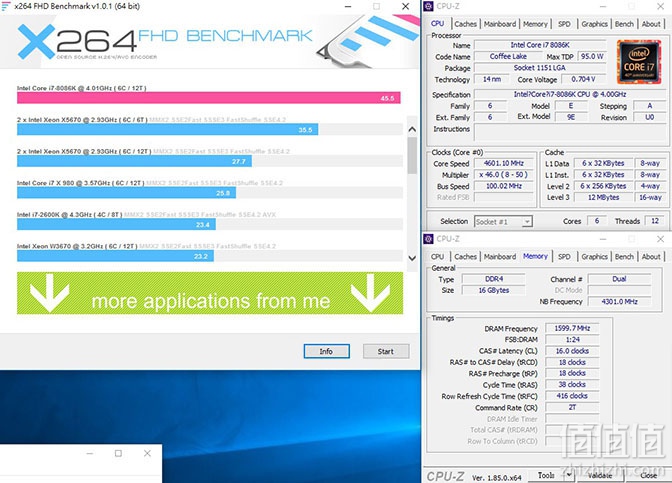This screenshot has height=483, width=672.
Task: Click the 23.4 score bar for i7-2600K
Action: click(116, 225)
